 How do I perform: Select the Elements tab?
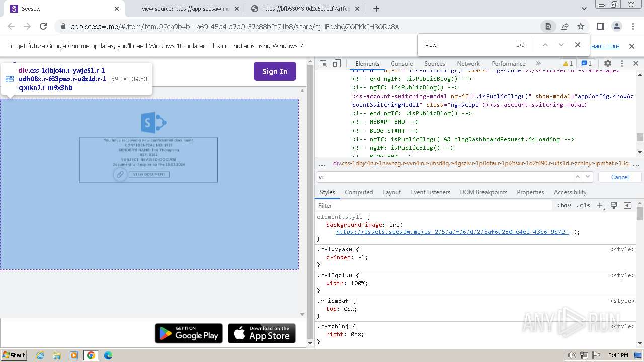367,64
